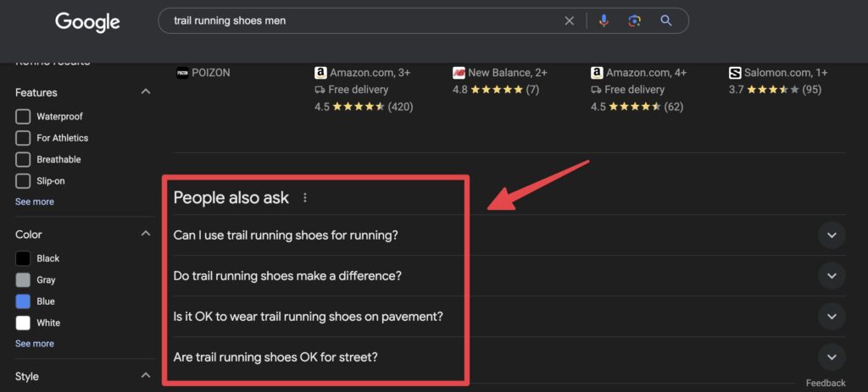
Task: Open 'Is it OK to wear' pavement question
Action: tap(309, 317)
